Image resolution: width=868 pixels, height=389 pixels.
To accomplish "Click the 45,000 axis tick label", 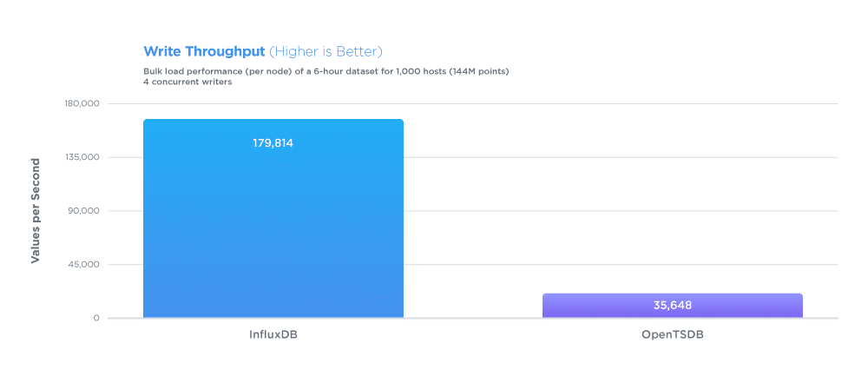I will pos(85,264).
